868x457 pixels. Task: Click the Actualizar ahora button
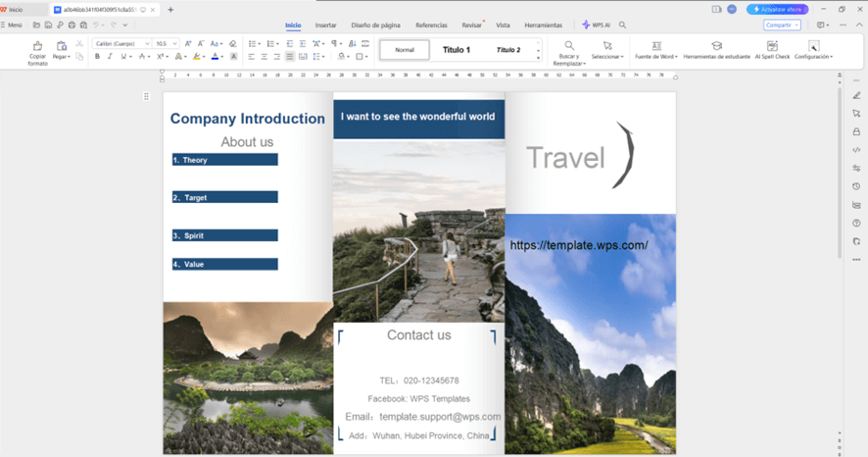pos(777,9)
